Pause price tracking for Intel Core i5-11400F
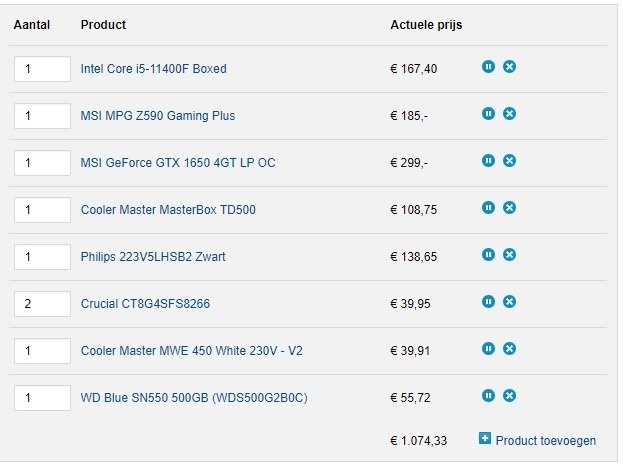This screenshot has width=623, height=467. point(488,67)
